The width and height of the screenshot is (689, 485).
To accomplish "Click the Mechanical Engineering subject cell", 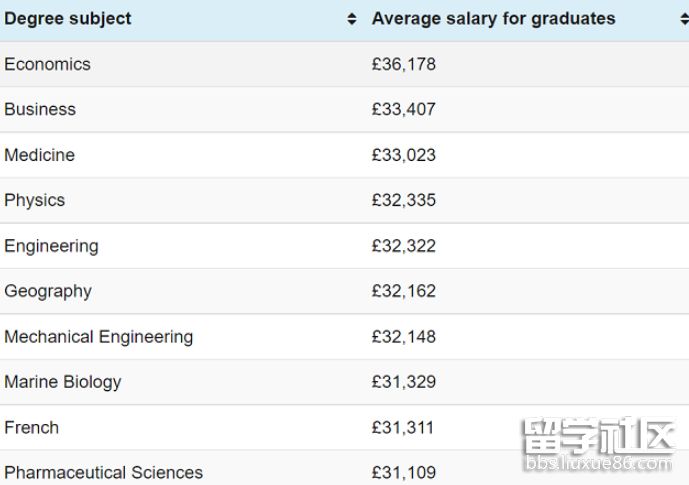I will [98, 337].
